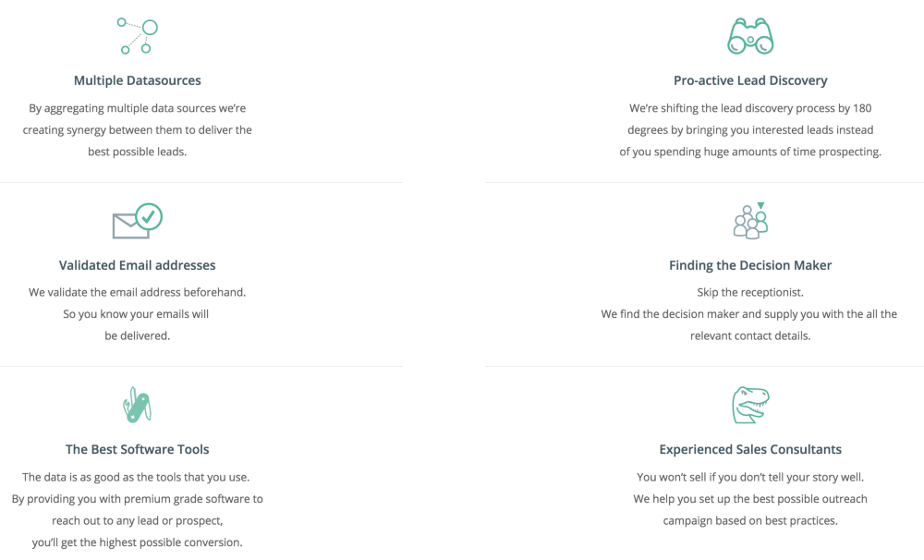Select the envelope with checkmark icon
Image resolution: width=924 pixels, height=560 pixels.
138,221
